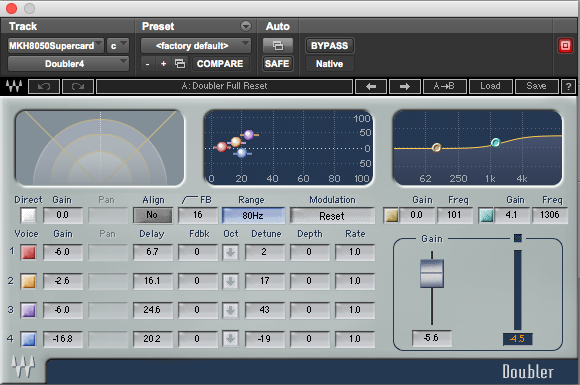
Task: Select purple voice ball in delay graph
Action: coord(249,135)
